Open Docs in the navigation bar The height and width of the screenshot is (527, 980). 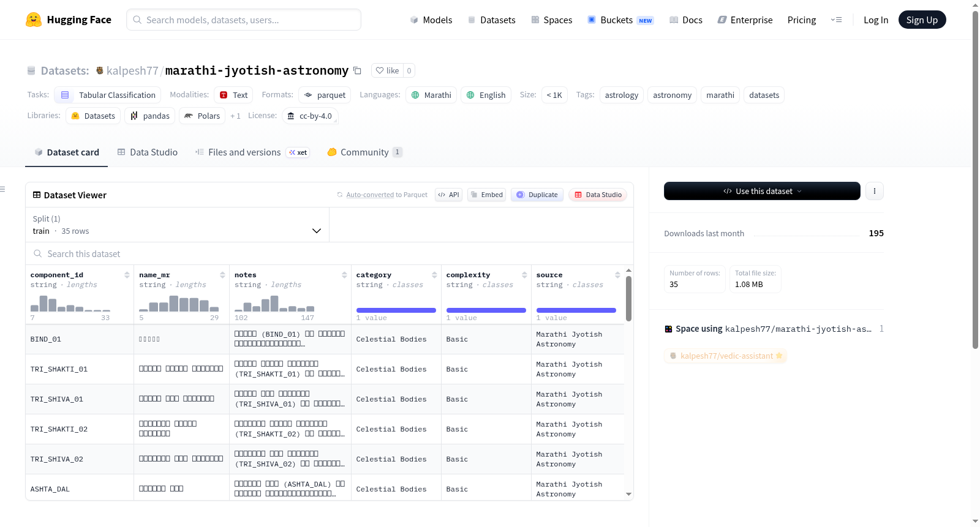686,20
